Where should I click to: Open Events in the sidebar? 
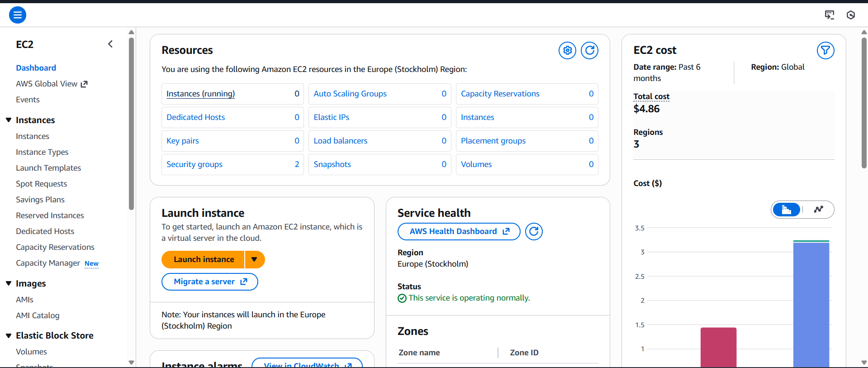pyautogui.click(x=28, y=100)
